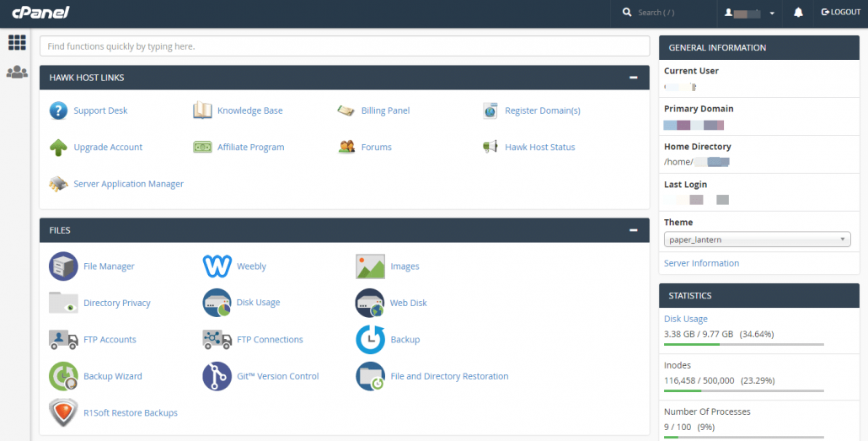The height and width of the screenshot is (441, 868).
Task: Open the Hawk Host Status link text
Action: point(539,148)
